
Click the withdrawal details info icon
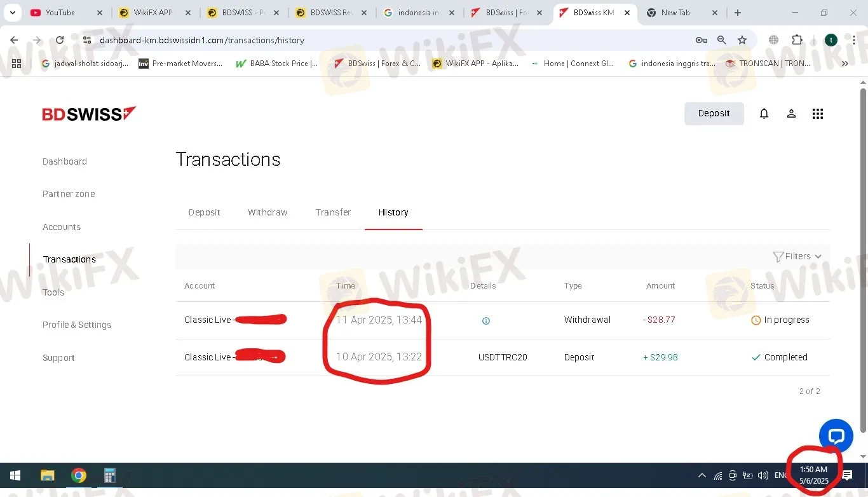point(486,321)
